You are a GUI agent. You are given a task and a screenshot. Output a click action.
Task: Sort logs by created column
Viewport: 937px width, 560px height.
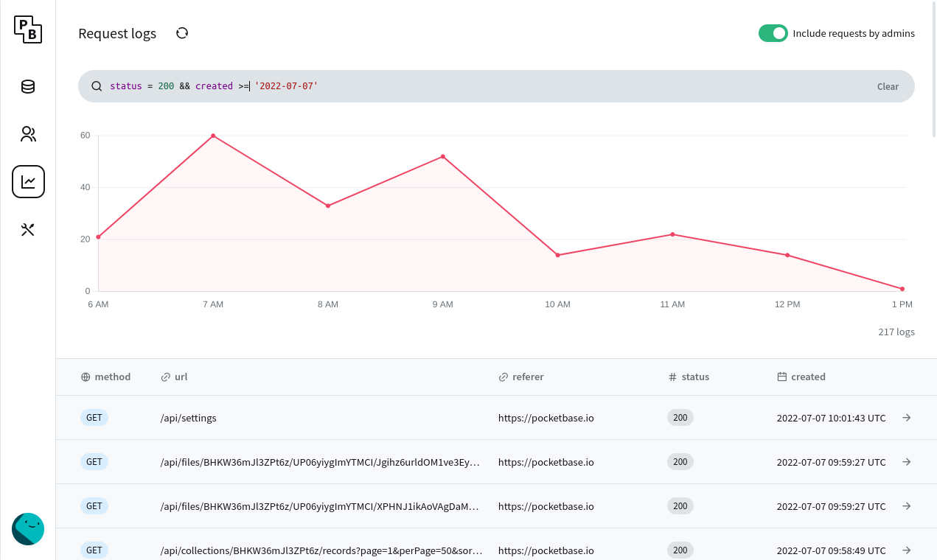click(801, 377)
